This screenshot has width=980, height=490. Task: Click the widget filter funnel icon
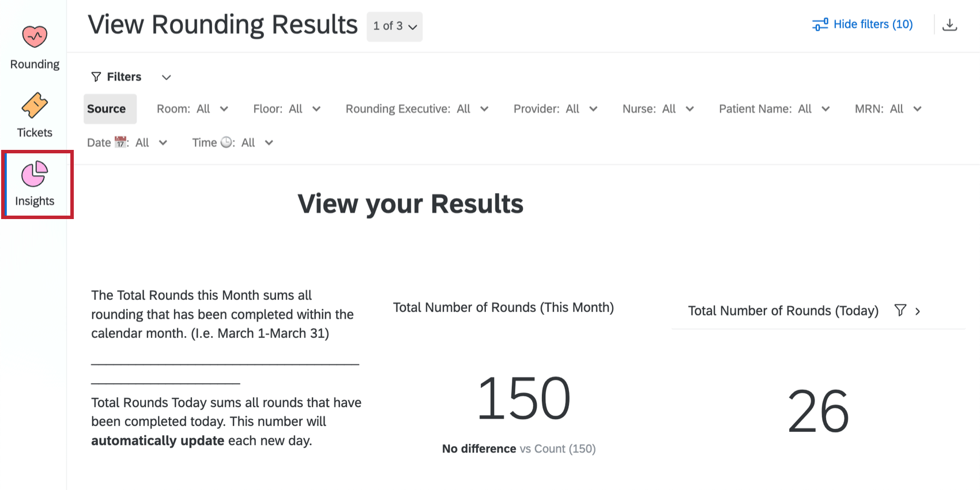900,311
